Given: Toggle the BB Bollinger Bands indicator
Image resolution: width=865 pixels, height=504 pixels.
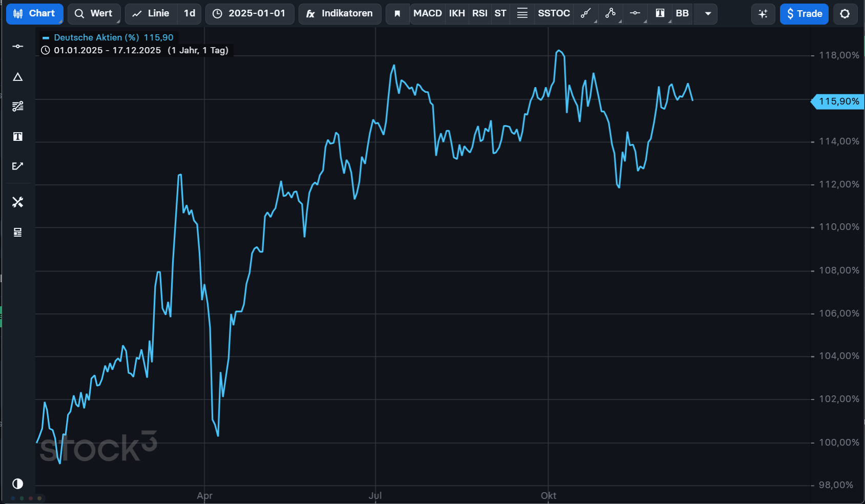Looking at the screenshot, I should [682, 14].
